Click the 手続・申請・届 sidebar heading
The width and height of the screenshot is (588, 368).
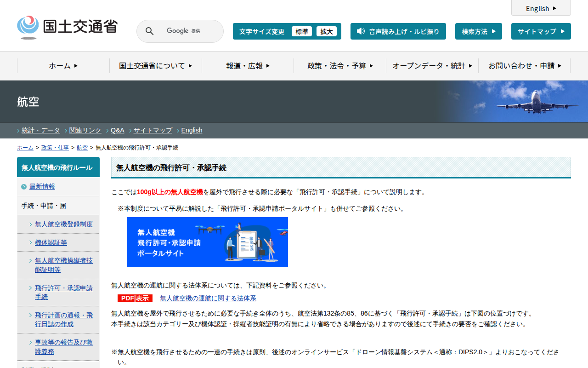tap(44, 206)
